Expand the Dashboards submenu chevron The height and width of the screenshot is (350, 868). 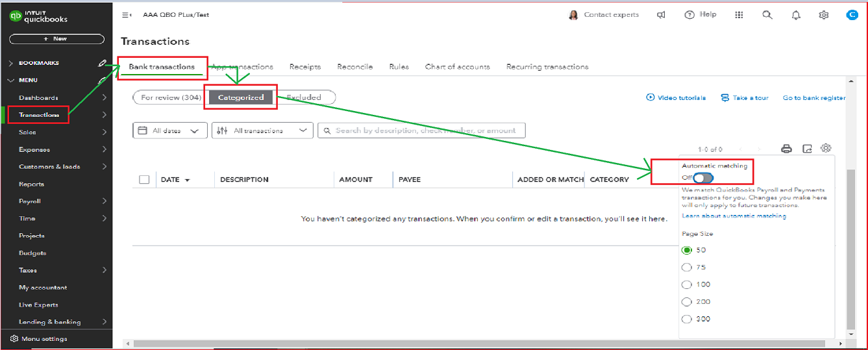click(105, 97)
